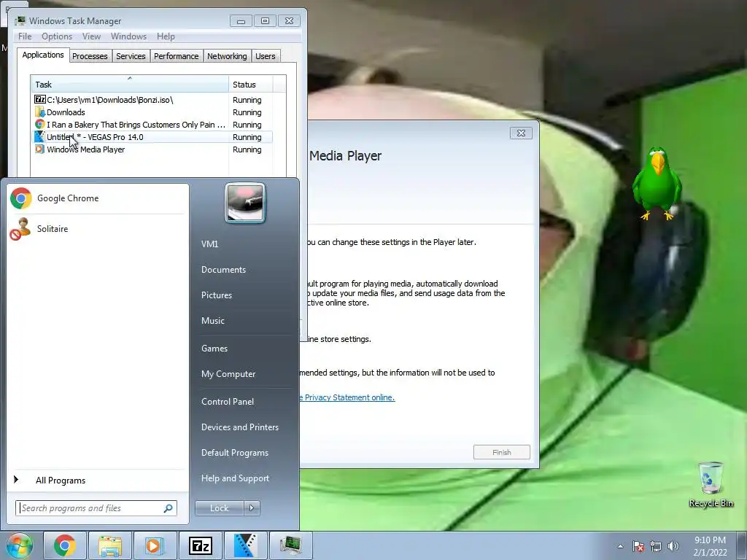The width and height of the screenshot is (747, 560).
Task: Click the search magnifier icon
Action: tap(168, 508)
